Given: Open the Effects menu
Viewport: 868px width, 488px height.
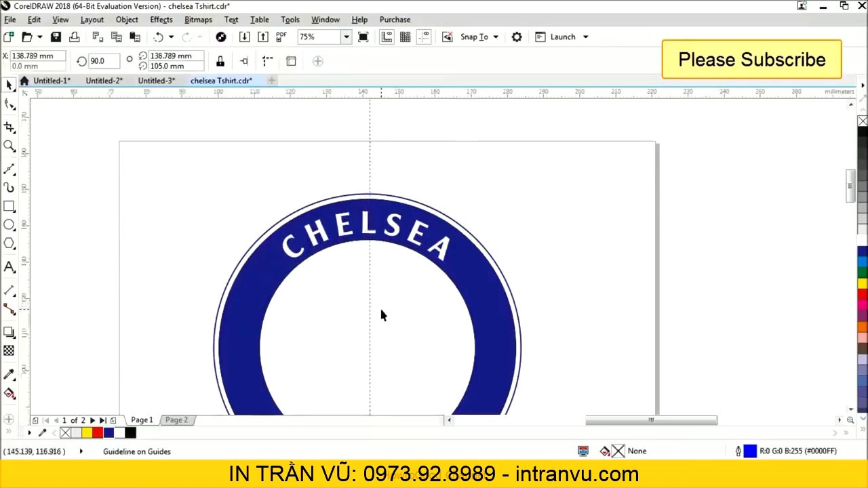Looking at the screenshot, I should (161, 20).
